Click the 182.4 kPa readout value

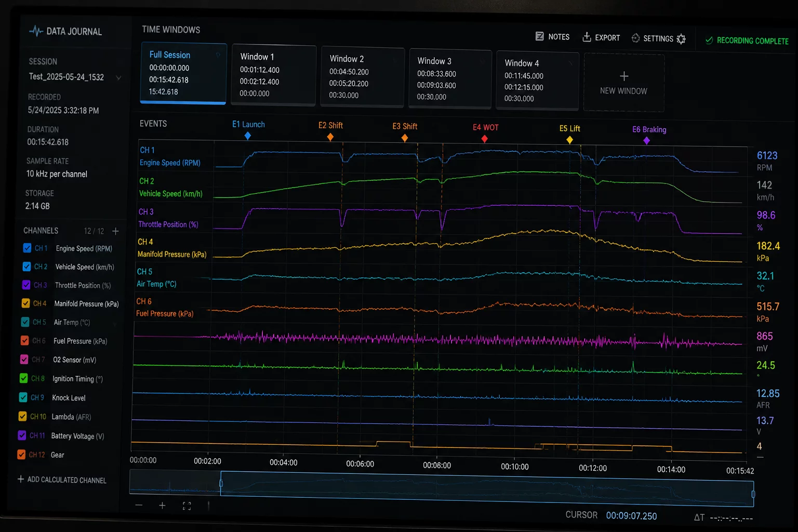(x=768, y=246)
